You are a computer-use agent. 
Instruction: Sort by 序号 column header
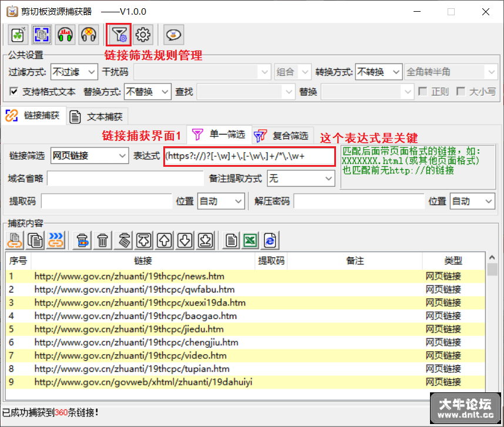pyautogui.click(x=18, y=261)
